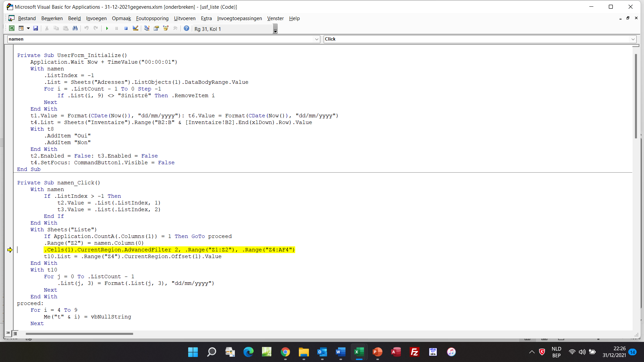Open the Invoegtoepassingen menu

coord(239,18)
